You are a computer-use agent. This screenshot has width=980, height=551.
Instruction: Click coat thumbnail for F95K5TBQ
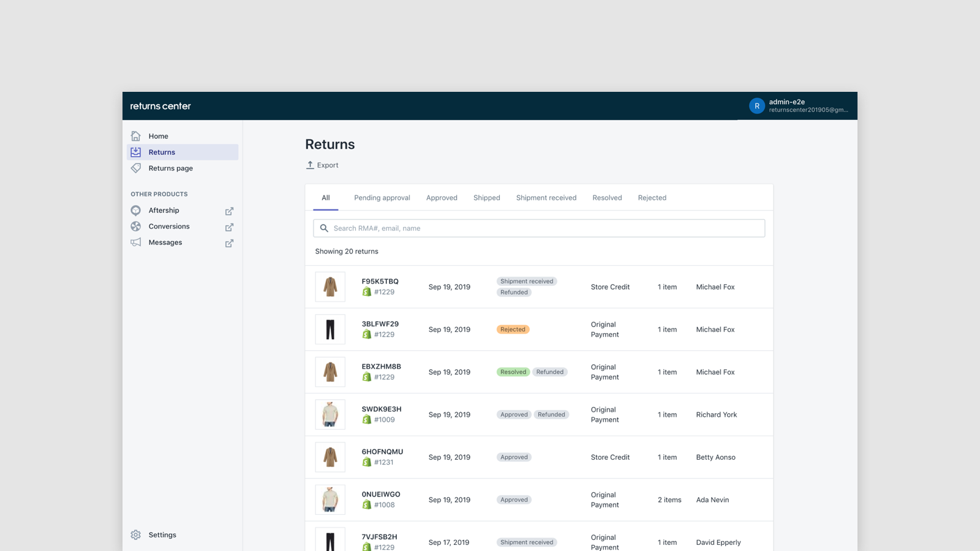coord(330,287)
